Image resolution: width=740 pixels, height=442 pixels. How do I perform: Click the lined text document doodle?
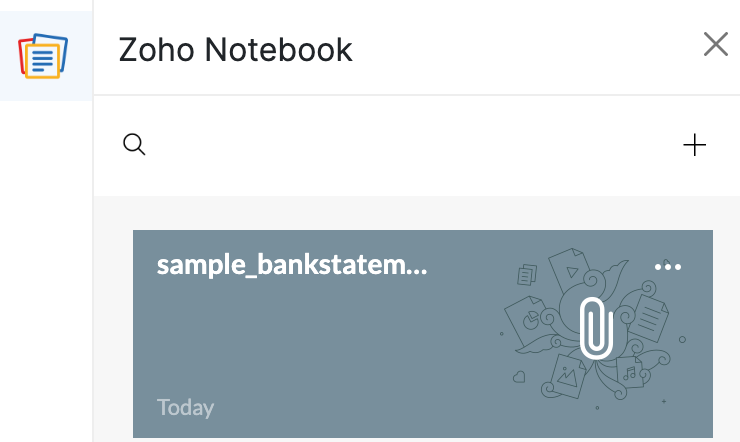pos(651,319)
